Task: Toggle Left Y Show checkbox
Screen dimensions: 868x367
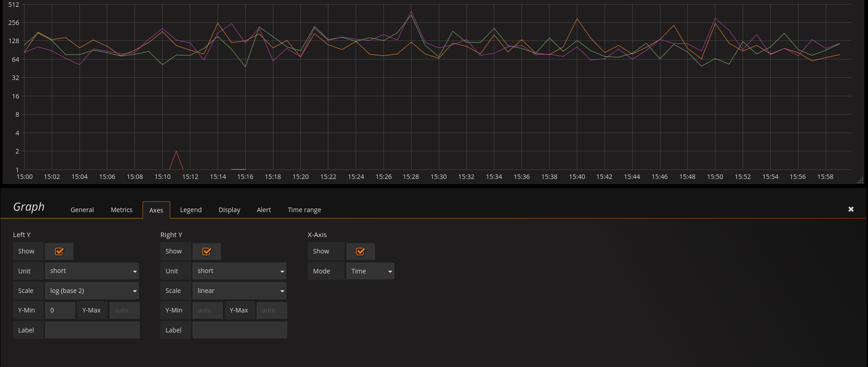Action: [59, 251]
